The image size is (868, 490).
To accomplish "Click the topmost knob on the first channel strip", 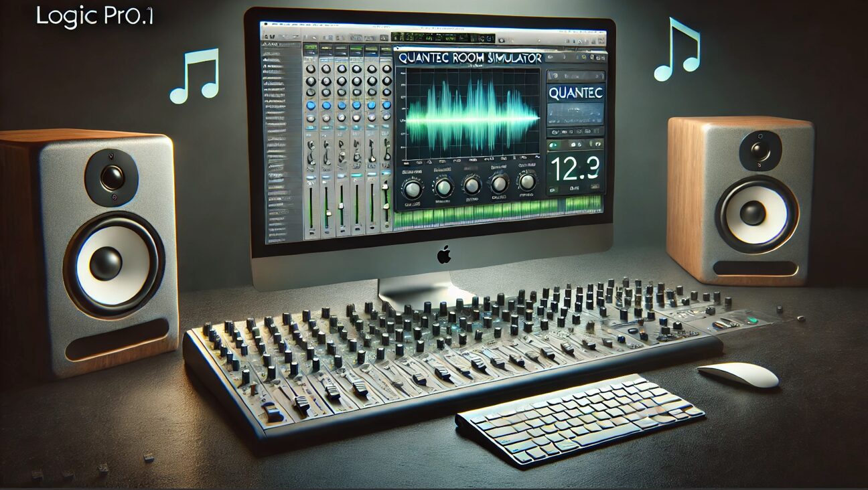I will point(310,69).
